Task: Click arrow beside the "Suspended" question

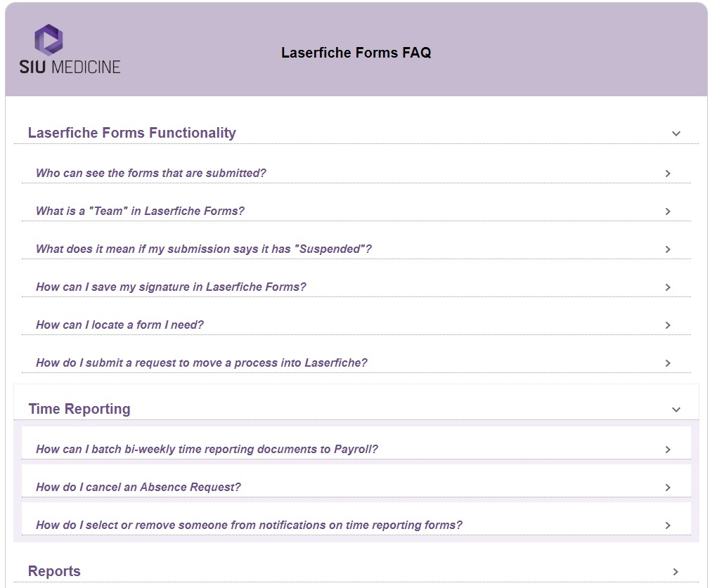Action: tap(668, 249)
